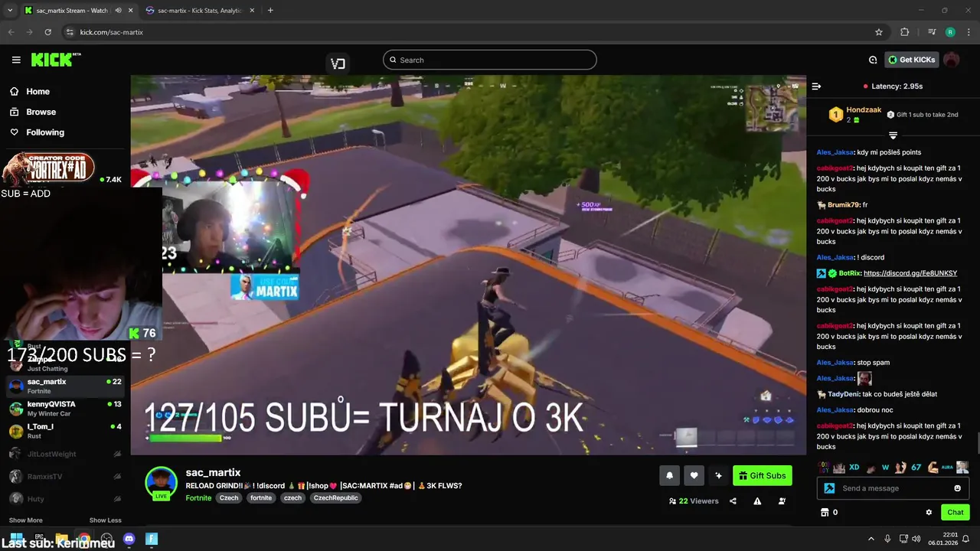Image resolution: width=980 pixels, height=551 pixels.
Task: Collapse chat panel with arrow icon
Action: (816, 86)
